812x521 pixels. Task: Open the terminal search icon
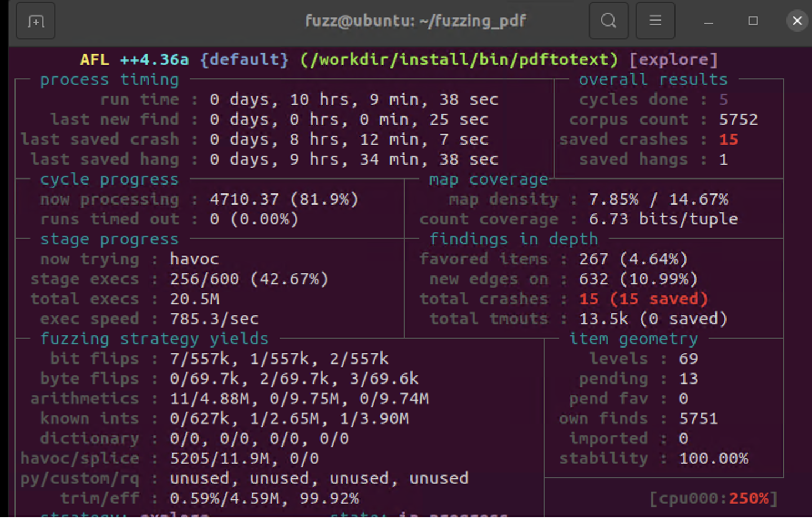click(x=608, y=21)
